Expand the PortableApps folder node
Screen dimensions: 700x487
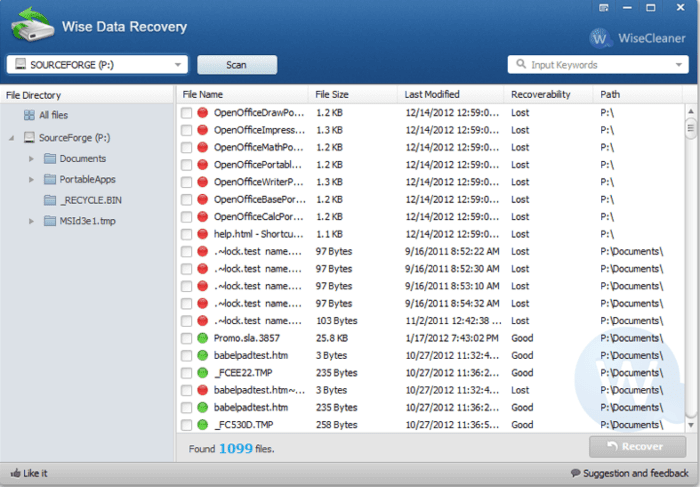[31, 179]
